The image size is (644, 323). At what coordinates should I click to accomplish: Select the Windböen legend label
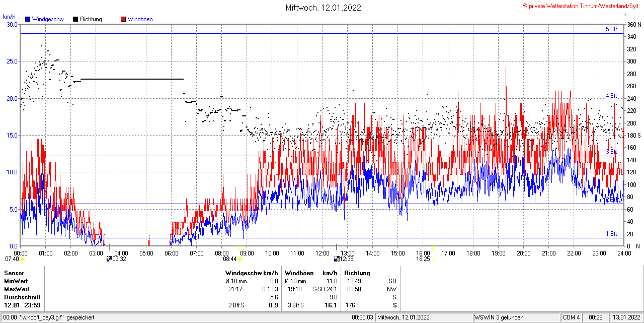click(140, 19)
